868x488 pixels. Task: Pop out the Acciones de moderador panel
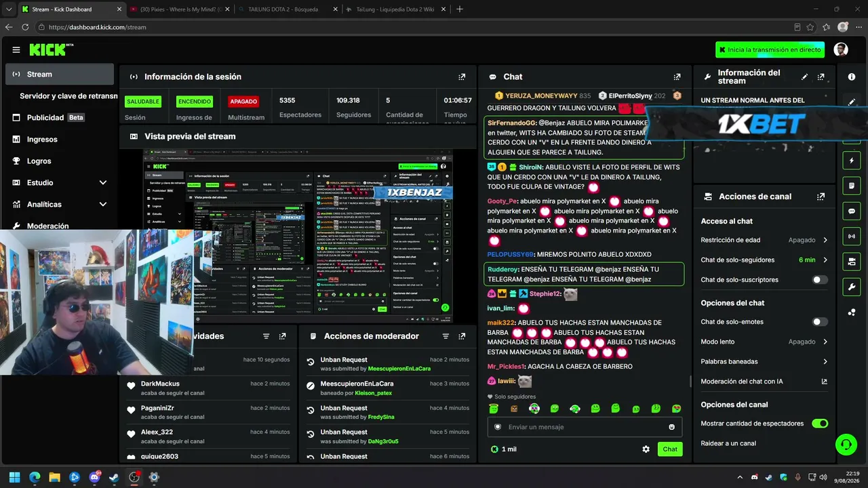tap(462, 336)
